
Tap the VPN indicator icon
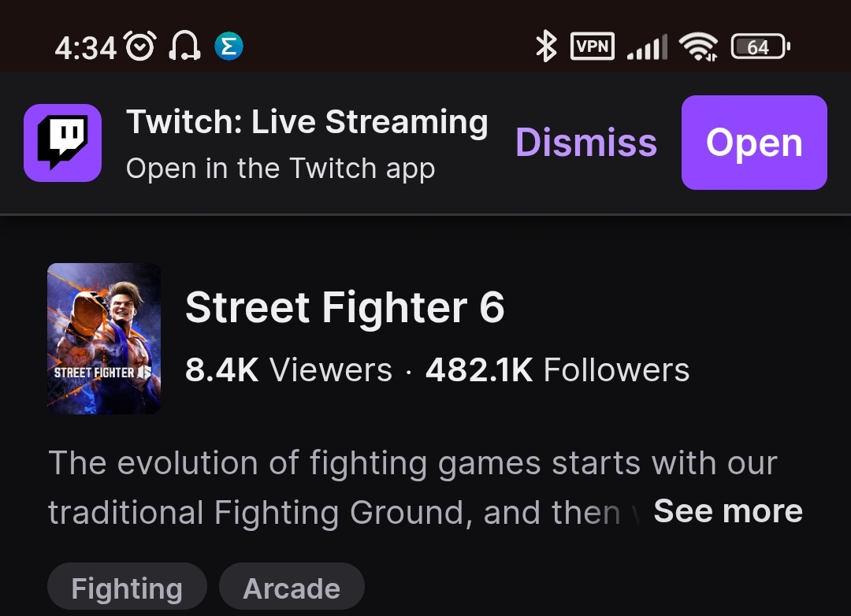point(592,46)
